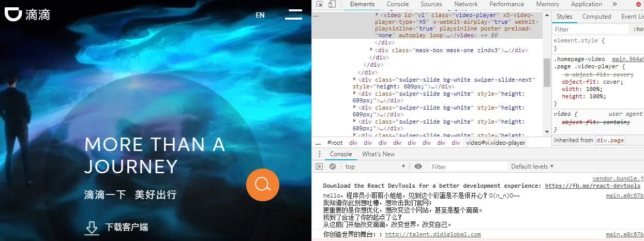
Task: Click the download arrow icon
Action: [x=92, y=228]
